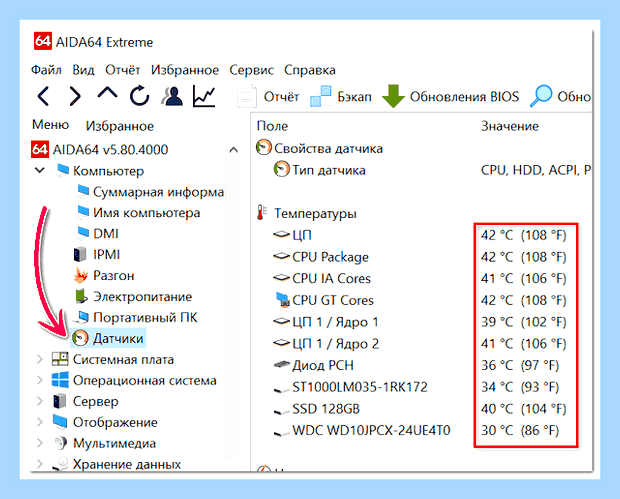Select the ЦП 1 / Ядро 2 row

coord(420,344)
